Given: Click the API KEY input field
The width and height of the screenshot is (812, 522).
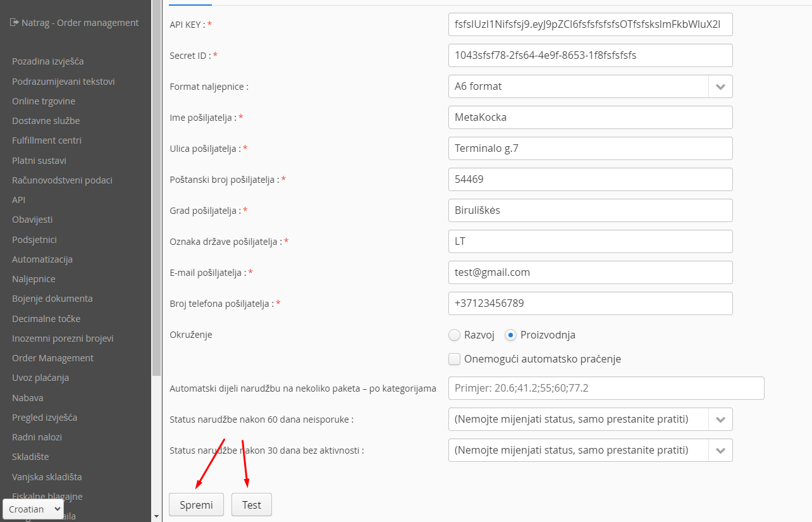Looking at the screenshot, I should click(590, 24).
